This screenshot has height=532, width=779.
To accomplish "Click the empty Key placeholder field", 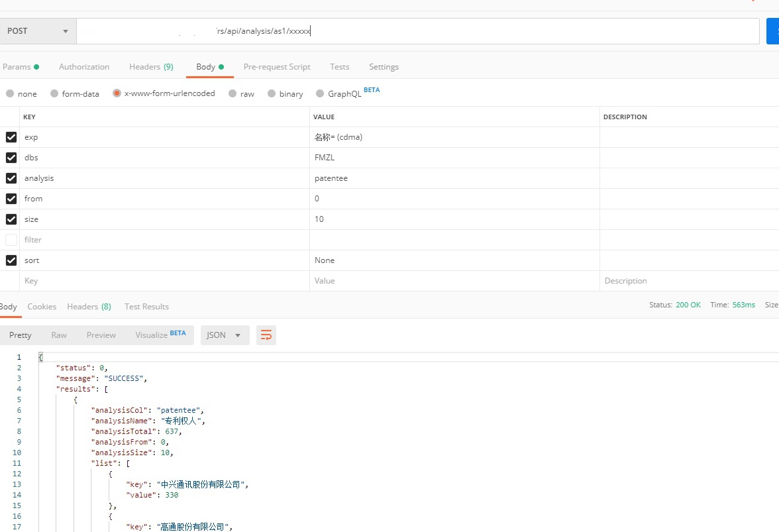I will (164, 281).
